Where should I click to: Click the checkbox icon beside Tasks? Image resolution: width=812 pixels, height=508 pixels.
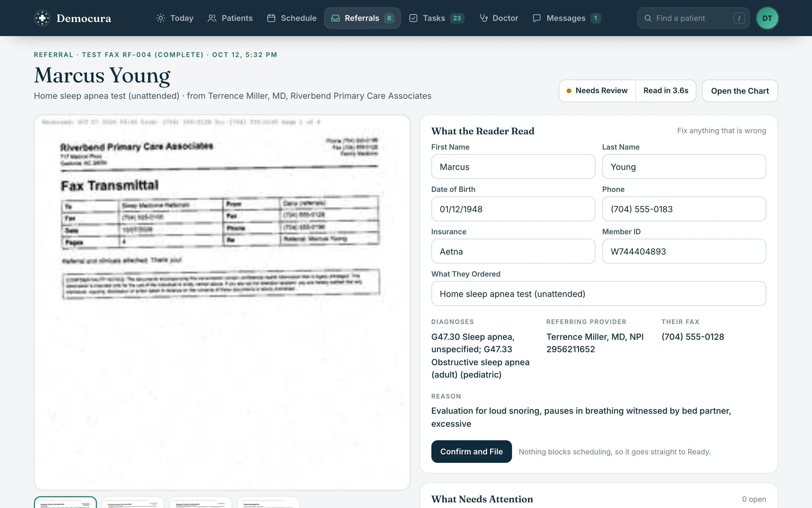(413, 18)
